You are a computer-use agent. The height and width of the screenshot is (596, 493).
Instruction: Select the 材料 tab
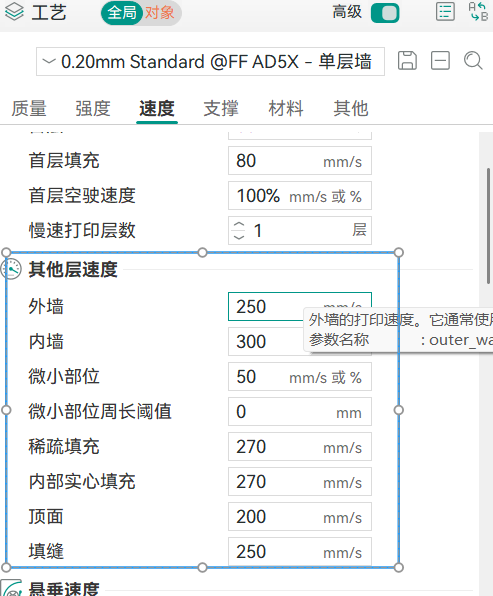coord(286,109)
